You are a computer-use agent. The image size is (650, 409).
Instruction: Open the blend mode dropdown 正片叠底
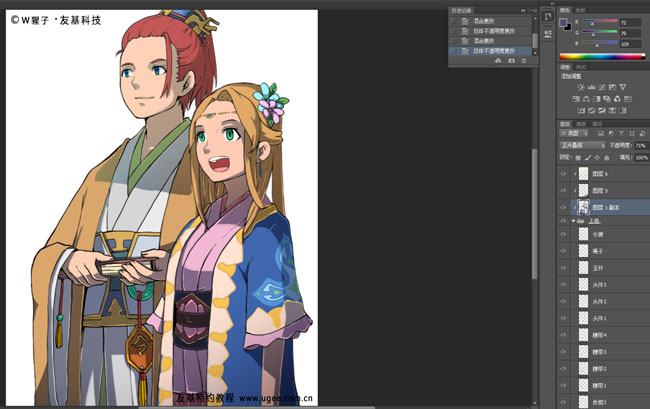point(582,145)
